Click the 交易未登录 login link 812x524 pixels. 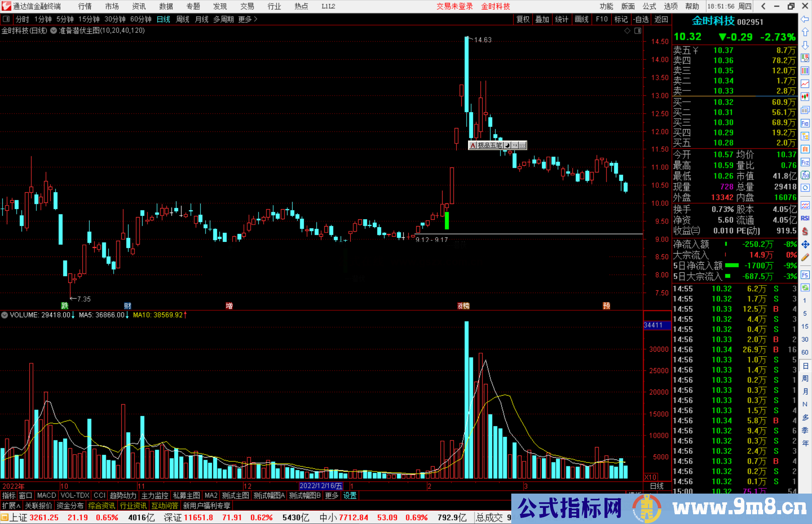[454, 6]
